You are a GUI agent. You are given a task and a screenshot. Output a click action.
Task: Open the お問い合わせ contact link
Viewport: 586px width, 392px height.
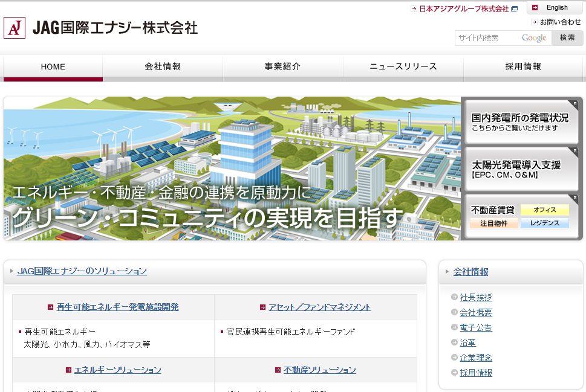[x=560, y=22]
